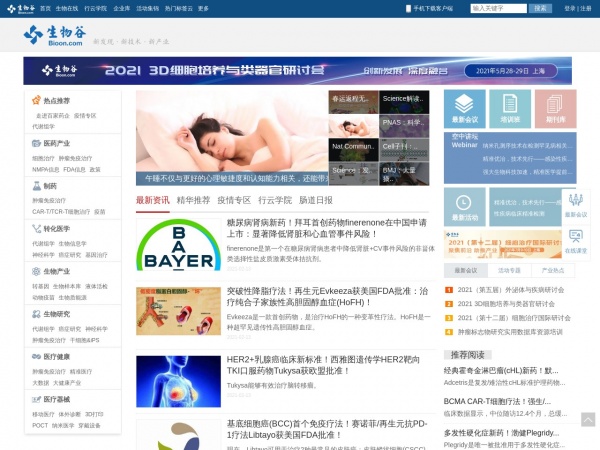Select the 最新会议 tab in the right sidebar
600x450 pixels.
466,270
